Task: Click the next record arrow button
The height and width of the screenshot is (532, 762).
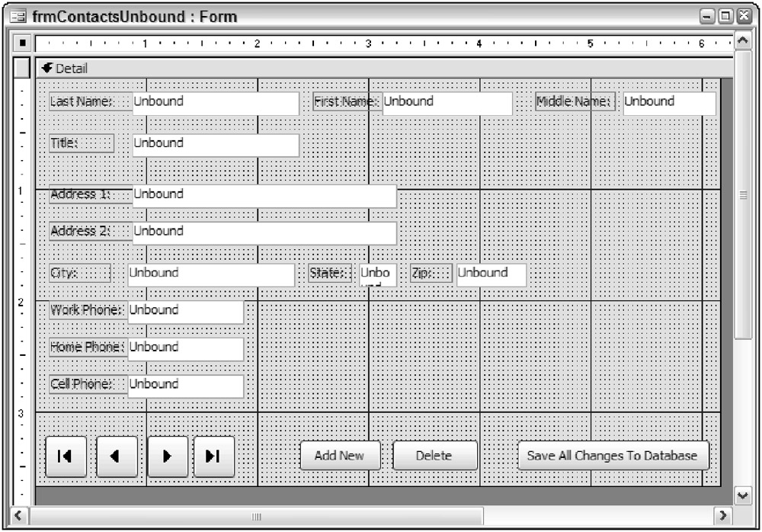Action: tap(168, 457)
